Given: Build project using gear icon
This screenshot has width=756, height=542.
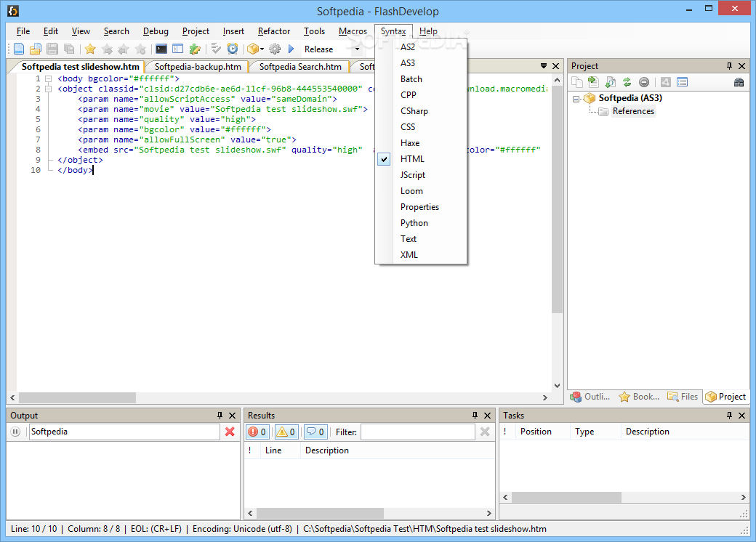Looking at the screenshot, I should (275, 49).
